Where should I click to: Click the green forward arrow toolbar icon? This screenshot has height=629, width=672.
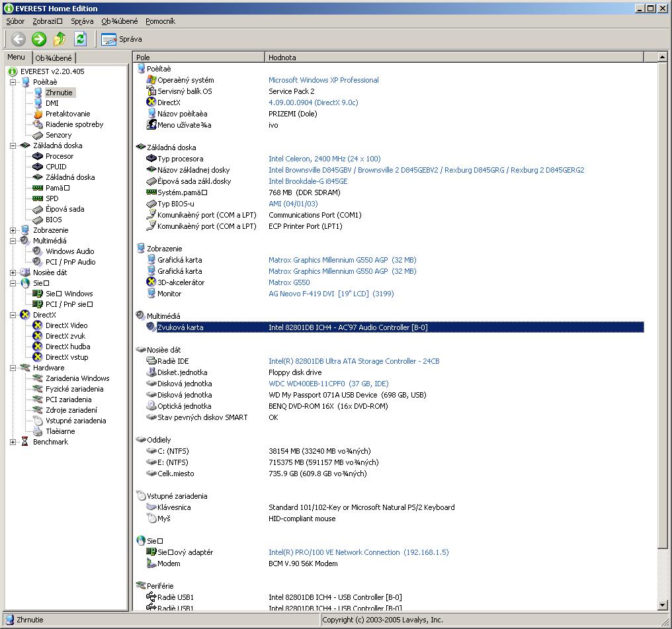tap(39, 39)
